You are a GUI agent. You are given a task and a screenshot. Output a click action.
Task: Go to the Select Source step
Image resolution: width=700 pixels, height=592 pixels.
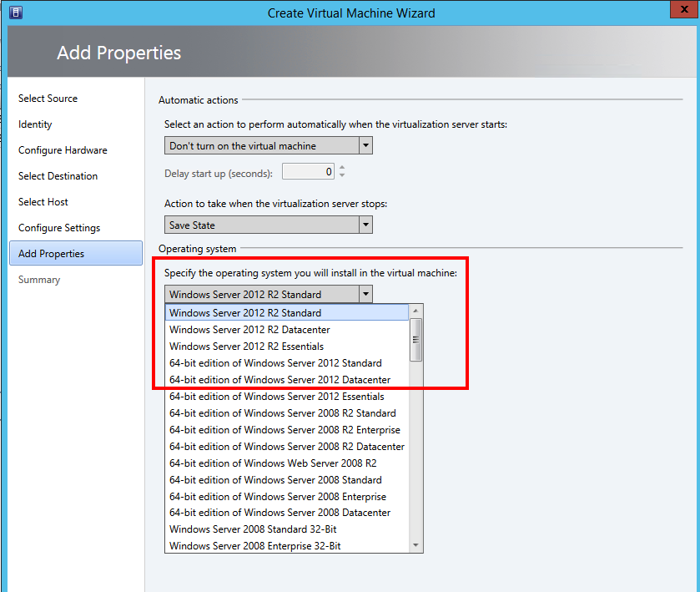coord(48,99)
